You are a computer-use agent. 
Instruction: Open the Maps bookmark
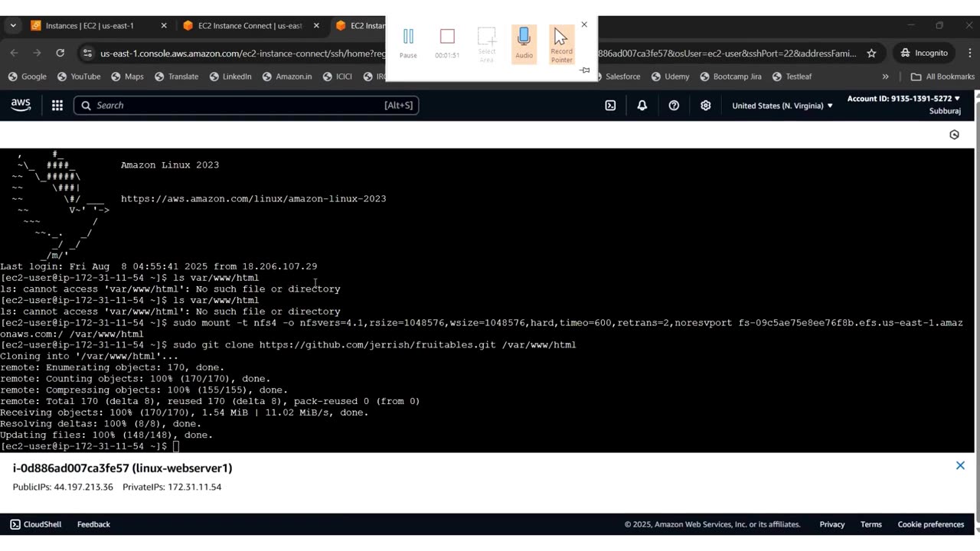[127, 77]
